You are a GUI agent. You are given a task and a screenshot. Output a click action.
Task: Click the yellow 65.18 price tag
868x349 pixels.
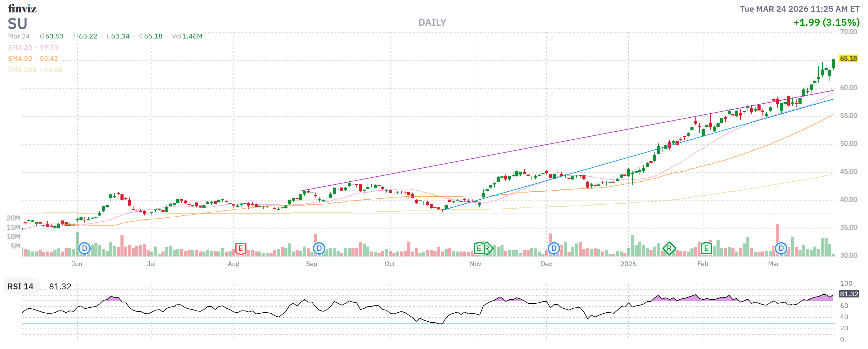848,58
